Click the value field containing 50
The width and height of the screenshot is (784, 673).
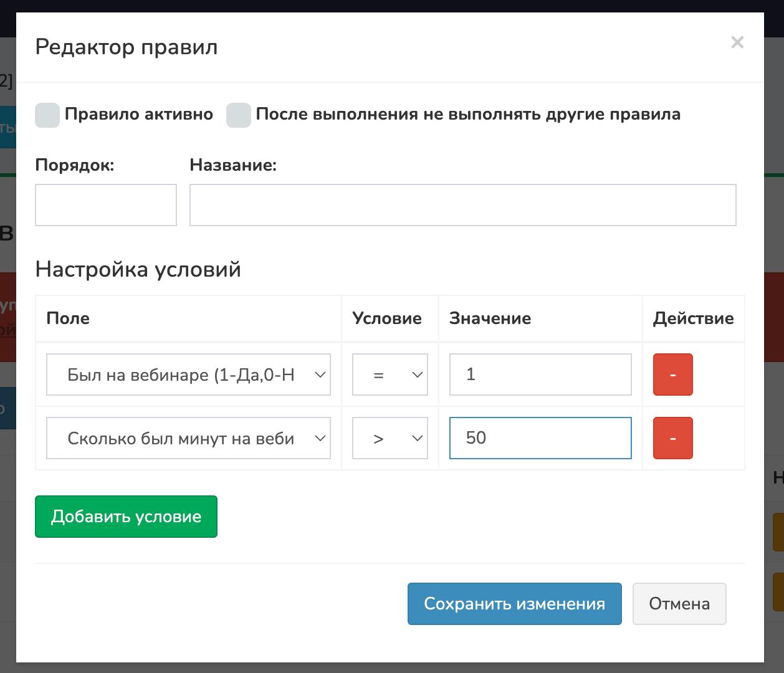pos(540,438)
